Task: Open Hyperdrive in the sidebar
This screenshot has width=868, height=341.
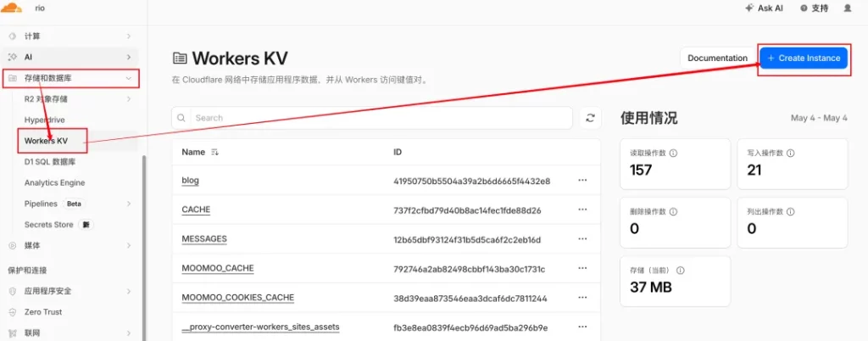Action: [46, 120]
